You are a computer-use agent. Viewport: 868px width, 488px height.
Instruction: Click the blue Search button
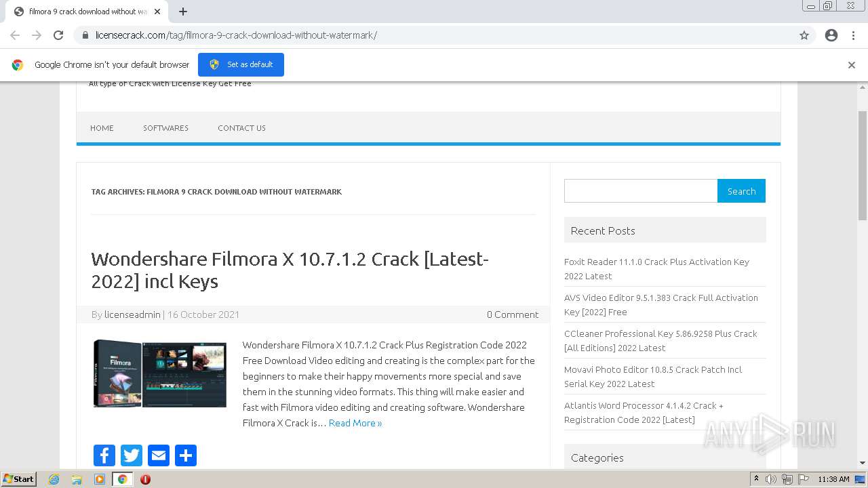(x=741, y=191)
